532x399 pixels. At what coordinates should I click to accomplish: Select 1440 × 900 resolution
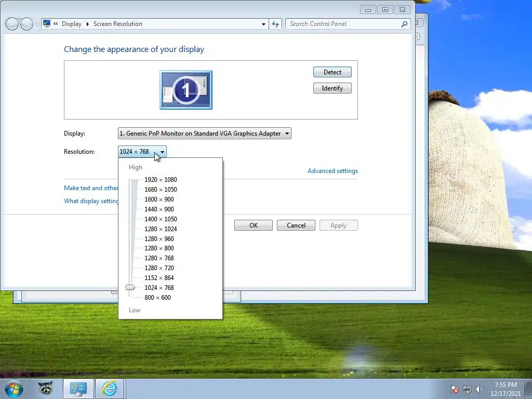(x=159, y=209)
